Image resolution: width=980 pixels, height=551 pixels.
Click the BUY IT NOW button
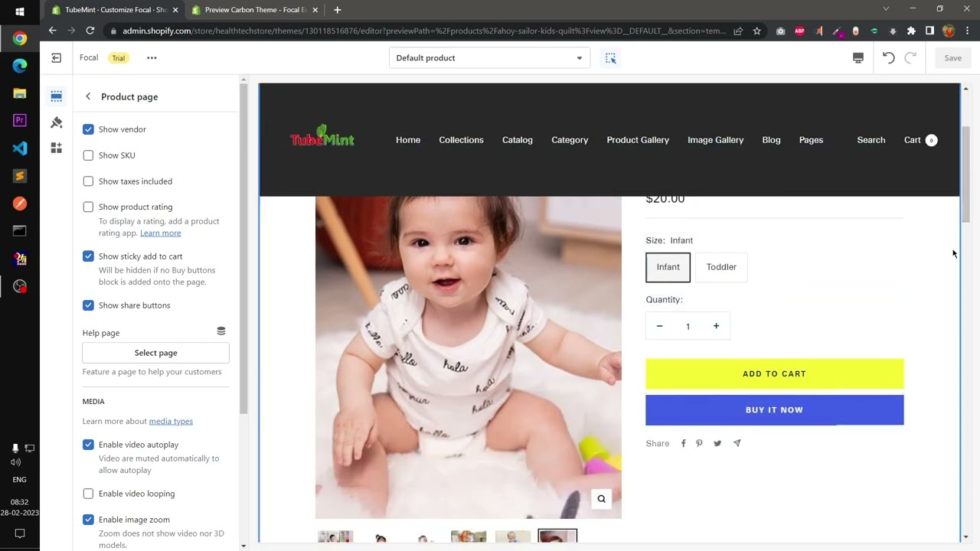pyautogui.click(x=774, y=409)
